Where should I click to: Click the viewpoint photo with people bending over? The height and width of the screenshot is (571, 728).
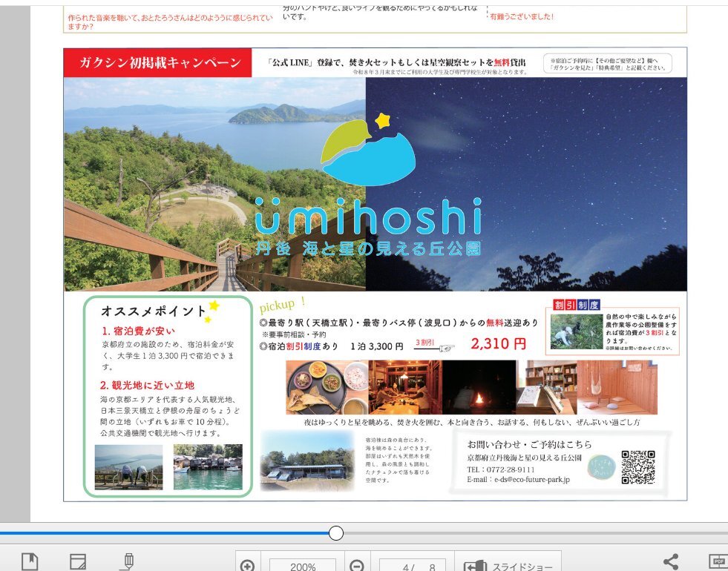tap(128, 467)
